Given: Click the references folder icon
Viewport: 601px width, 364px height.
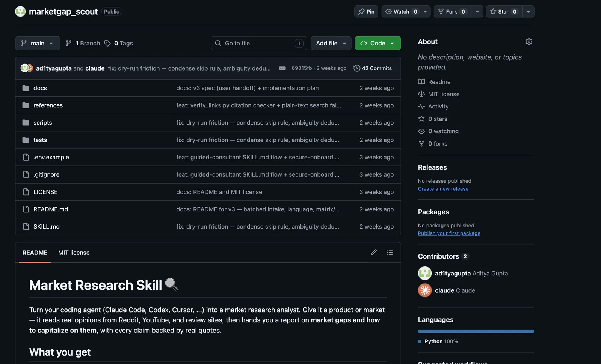Looking at the screenshot, I should coord(26,105).
